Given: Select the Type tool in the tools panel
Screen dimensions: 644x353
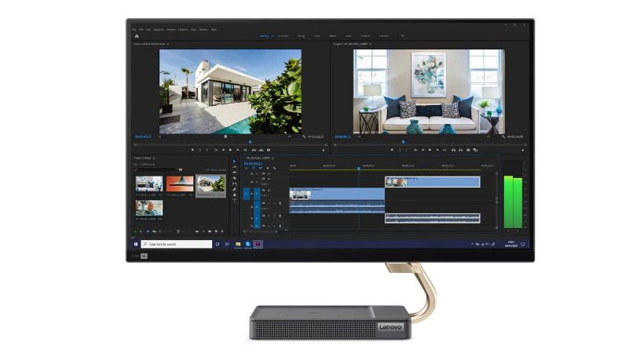Looking at the screenshot, I should (234, 200).
